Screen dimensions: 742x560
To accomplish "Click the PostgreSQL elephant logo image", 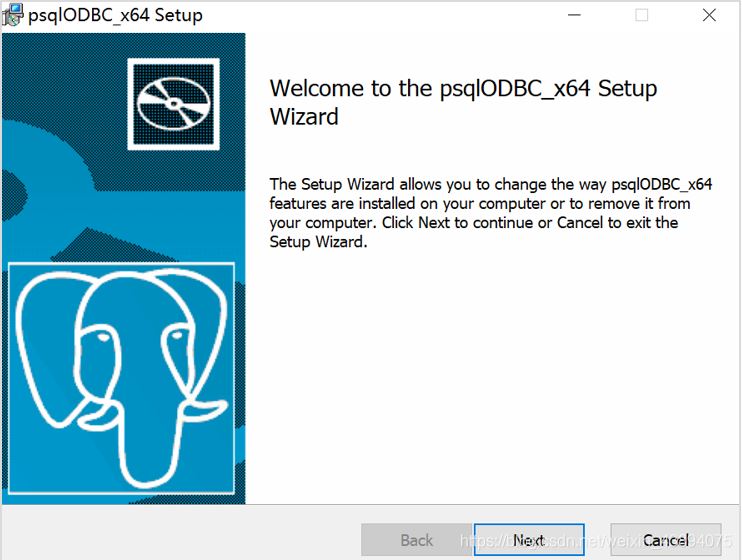I will (x=122, y=378).
